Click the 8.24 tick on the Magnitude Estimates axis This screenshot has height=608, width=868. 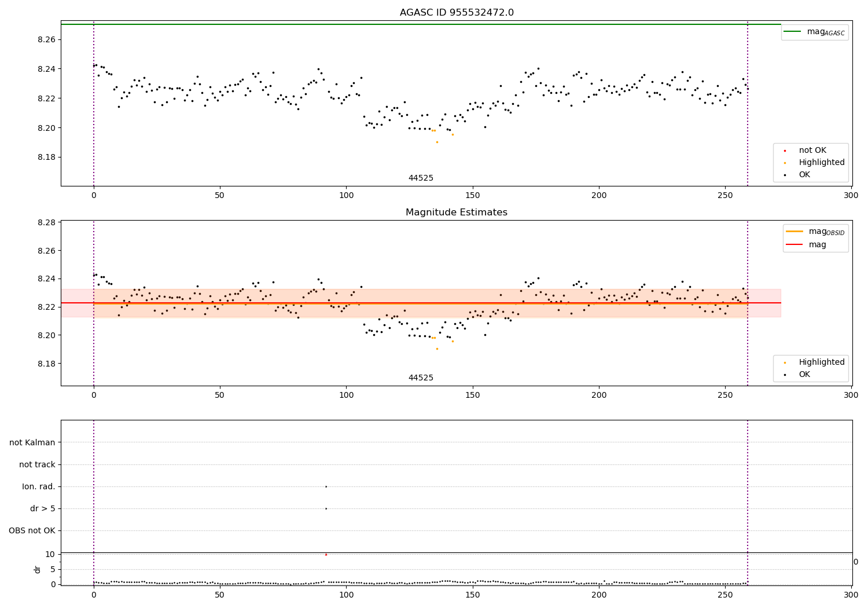tap(46, 279)
